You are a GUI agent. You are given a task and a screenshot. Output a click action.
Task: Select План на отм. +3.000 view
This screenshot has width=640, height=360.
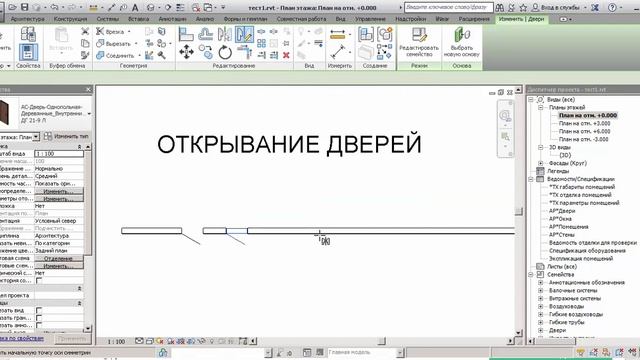pos(584,123)
